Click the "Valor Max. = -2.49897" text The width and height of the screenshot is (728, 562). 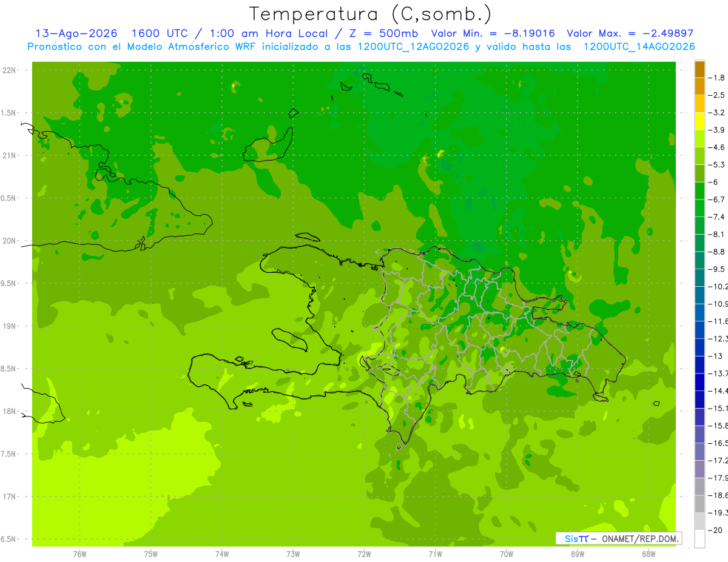click(630, 33)
